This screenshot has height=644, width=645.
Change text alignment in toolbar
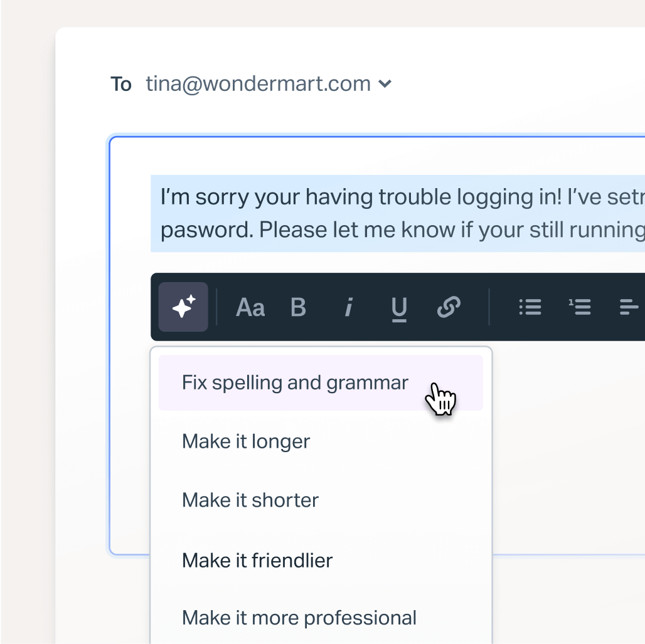coord(629,307)
